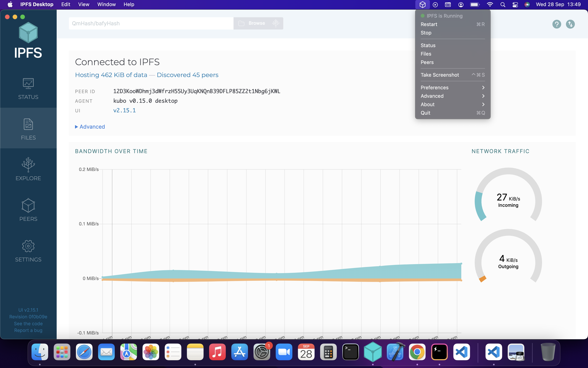Click Stop in the tray menu

(453, 33)
